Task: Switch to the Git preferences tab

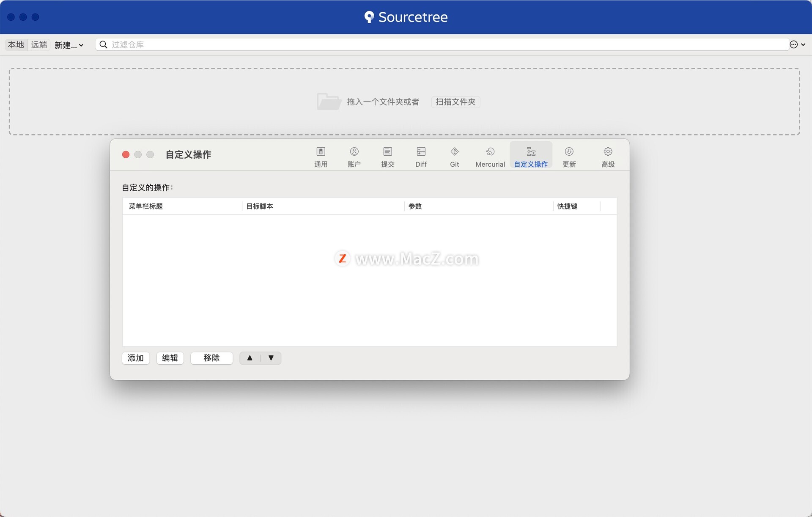Action: 454,157
